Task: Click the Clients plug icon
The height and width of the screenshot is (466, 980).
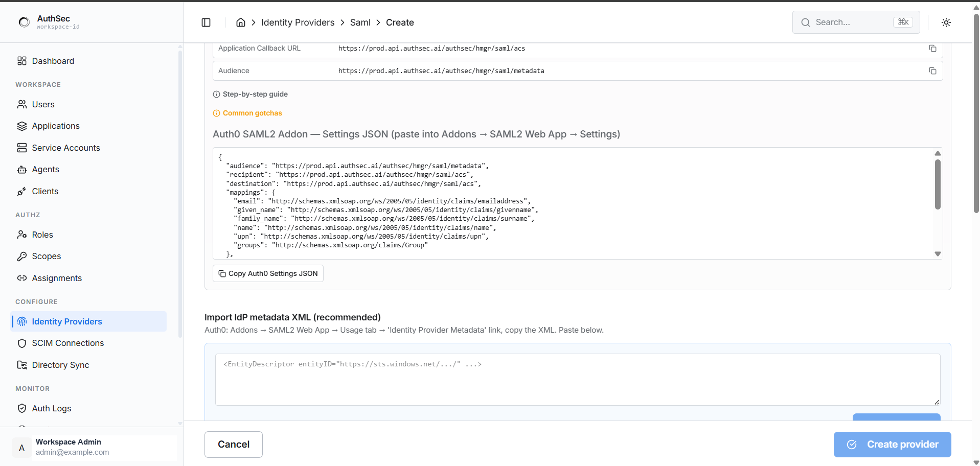Action: click(x=22, y=191)
